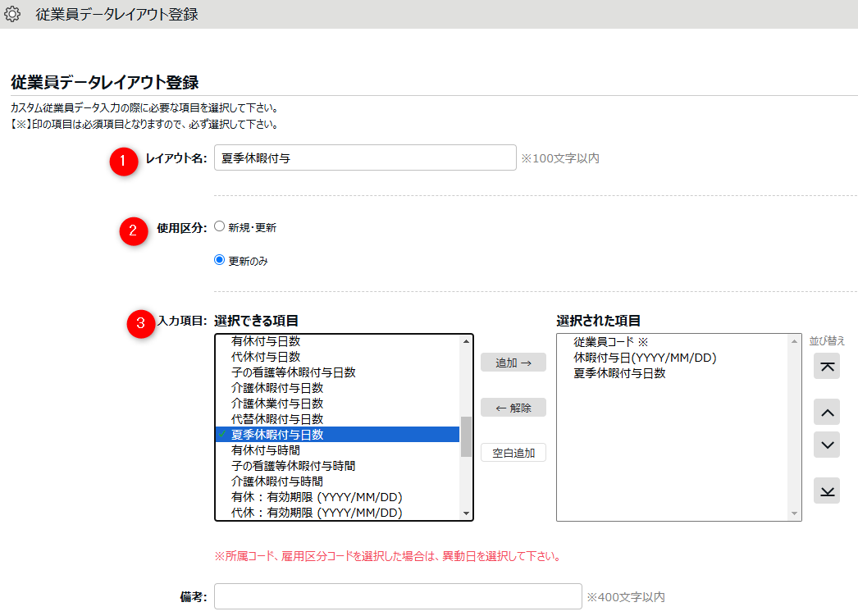Click the available items scrollbar thumb
858x616 pixels.
pos(466,436)
